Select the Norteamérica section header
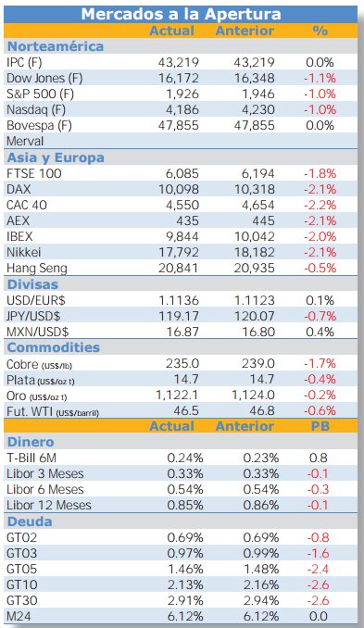The height and width of the screenshot is (628, 364). coord(56,46)
